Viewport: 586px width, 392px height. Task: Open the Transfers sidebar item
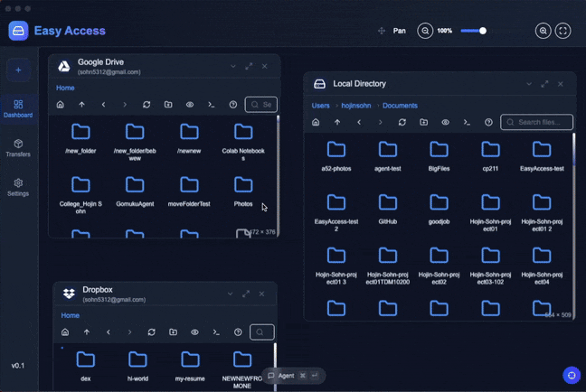point(18,148)
